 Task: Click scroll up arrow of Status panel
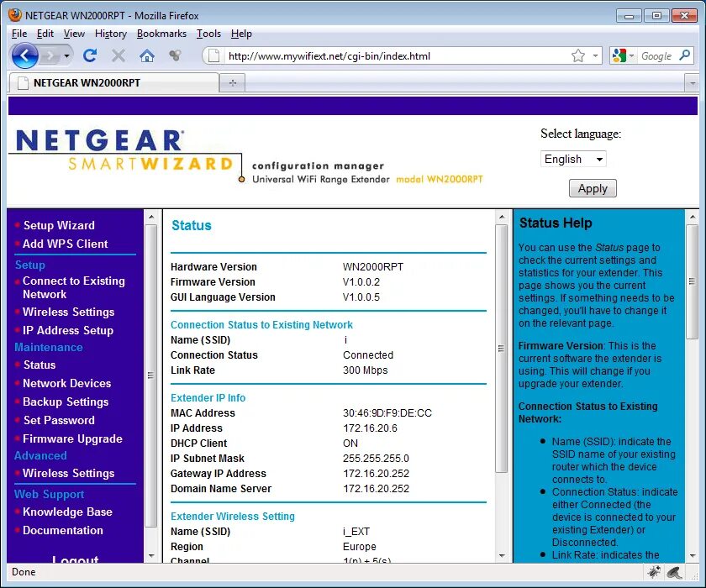[502, 217]
